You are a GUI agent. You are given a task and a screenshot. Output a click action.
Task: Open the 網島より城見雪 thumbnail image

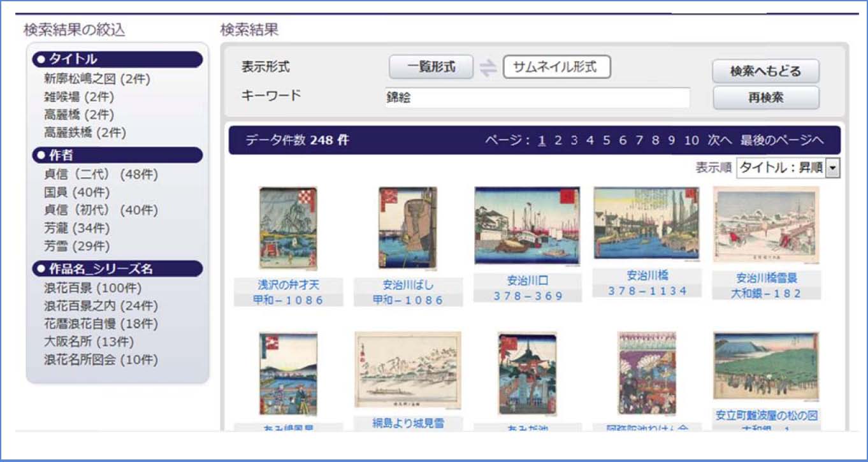408,370
